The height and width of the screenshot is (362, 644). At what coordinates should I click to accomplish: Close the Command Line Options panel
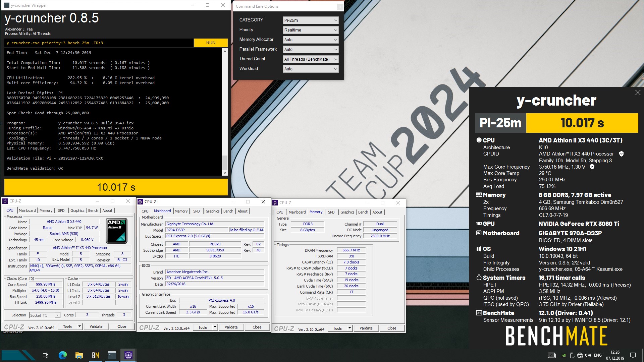[x=340, y=6]
